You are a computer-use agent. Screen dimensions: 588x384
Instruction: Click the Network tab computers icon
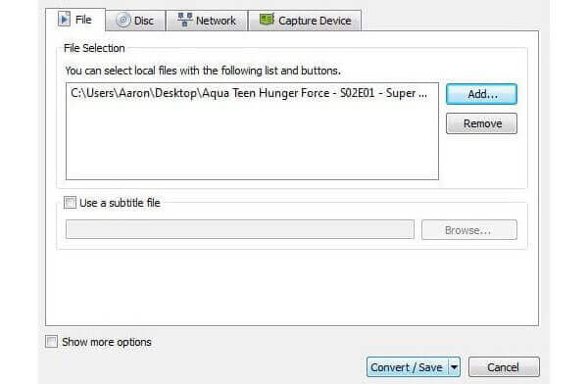[x=185, y=20]
